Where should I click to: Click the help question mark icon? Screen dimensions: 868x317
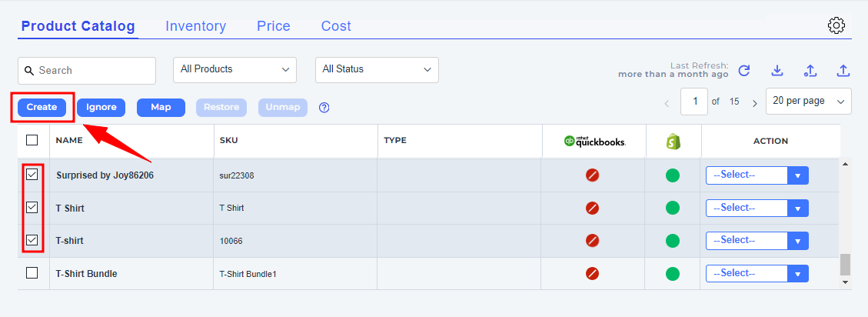pos(324,108)
